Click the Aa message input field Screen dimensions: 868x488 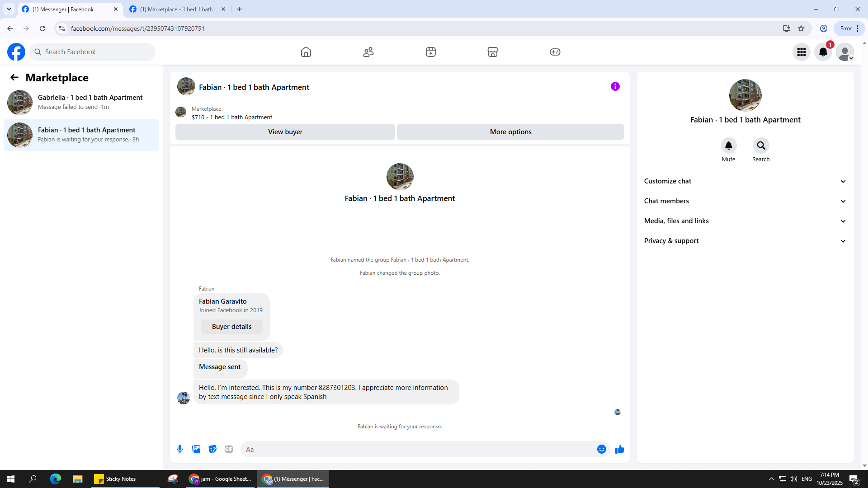(x=418, y=449)
